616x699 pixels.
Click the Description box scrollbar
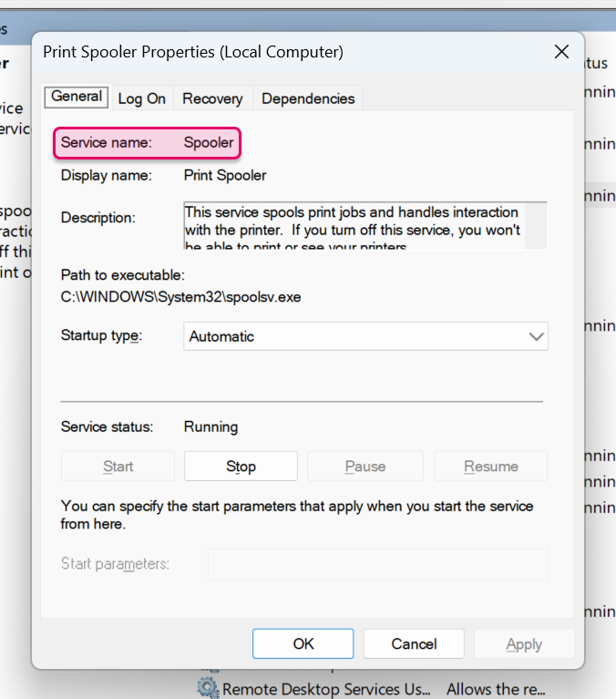tap(536, 226)
